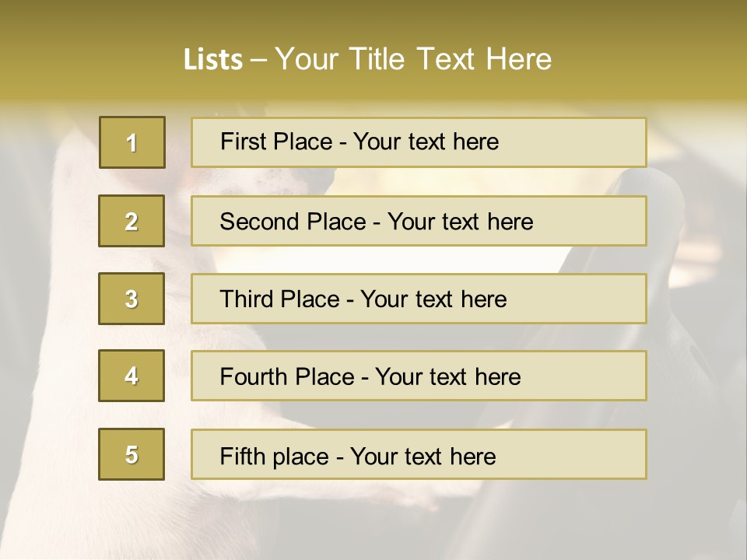Select the number 4 box
747x560 pixels.
click(x=132, y=376)
